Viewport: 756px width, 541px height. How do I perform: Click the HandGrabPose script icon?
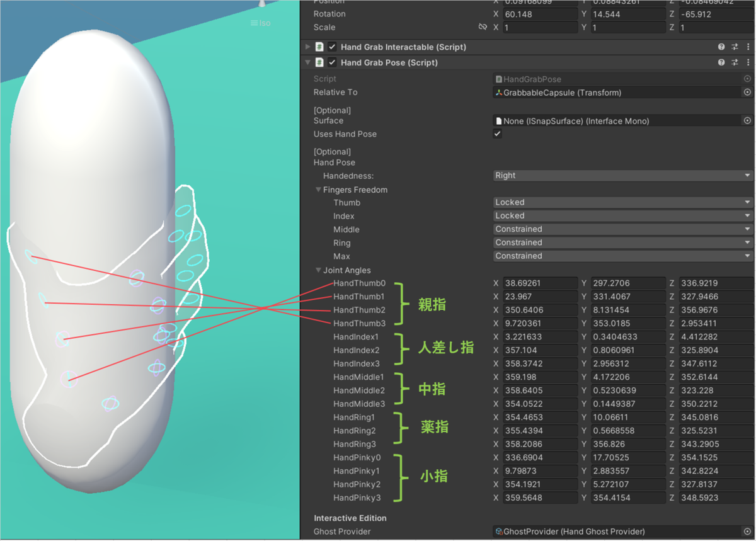(319, 62)
